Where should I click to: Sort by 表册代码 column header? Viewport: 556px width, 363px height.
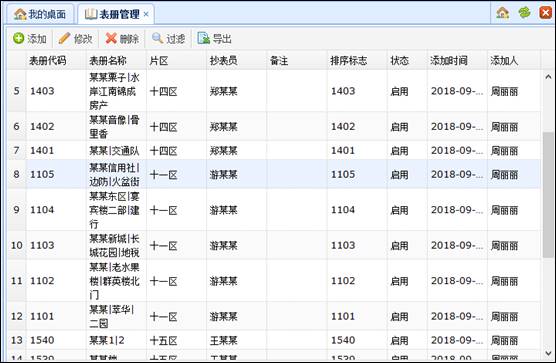pyautogui.click(x=56, y=61)
